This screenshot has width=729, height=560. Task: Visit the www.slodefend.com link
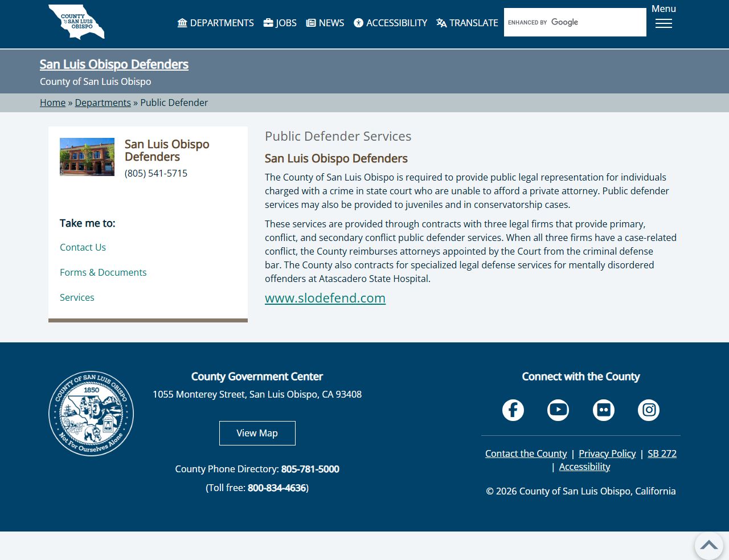tap(325, 298)
